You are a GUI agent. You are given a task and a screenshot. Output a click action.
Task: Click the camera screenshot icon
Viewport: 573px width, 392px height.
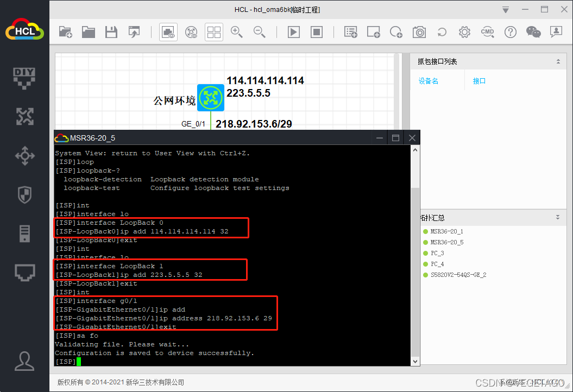pos(419,32)
